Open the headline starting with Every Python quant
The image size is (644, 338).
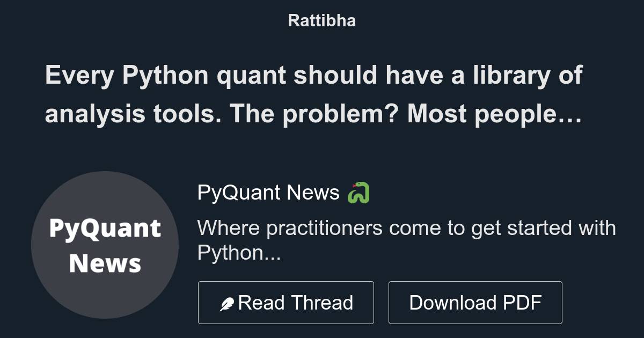point(314,76)
